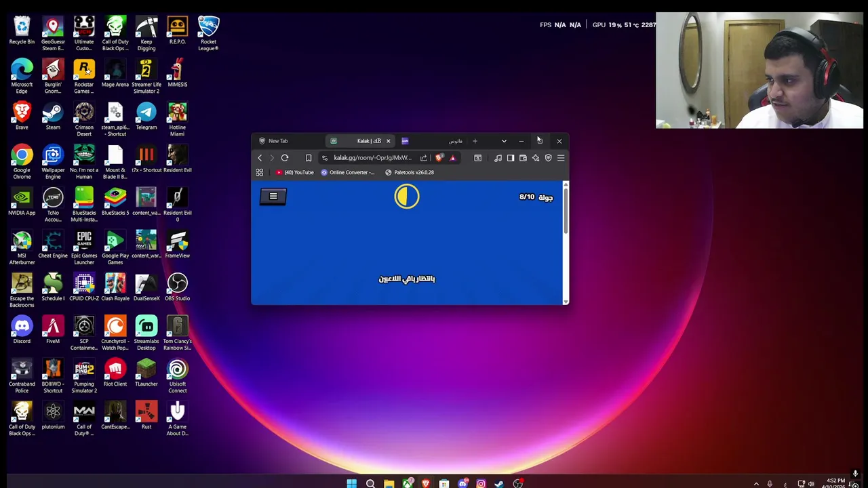Open the Paletools v26.0.28 bookmark
868x488 pixels.
410,173
